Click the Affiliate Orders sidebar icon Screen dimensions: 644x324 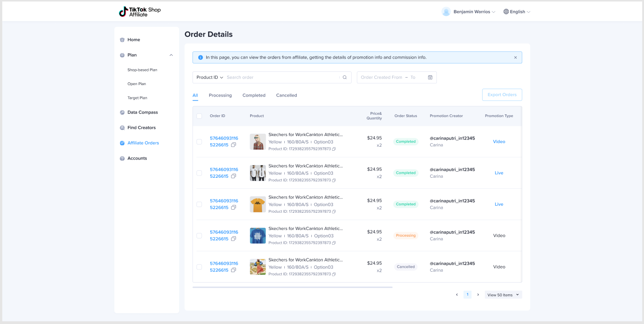(122, 143)
